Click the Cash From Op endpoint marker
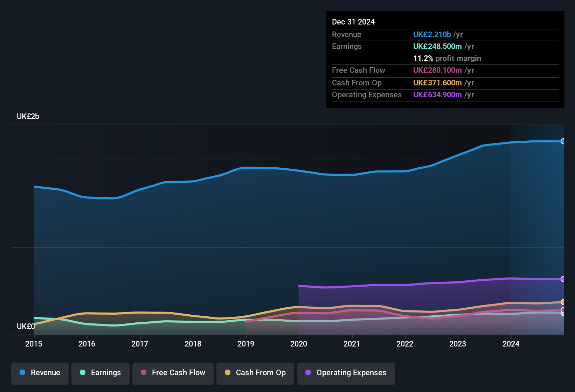 (x=563, y=302)
